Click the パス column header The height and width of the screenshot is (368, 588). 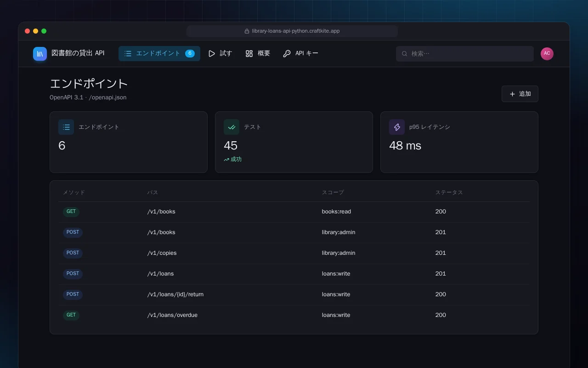[153, 192]
